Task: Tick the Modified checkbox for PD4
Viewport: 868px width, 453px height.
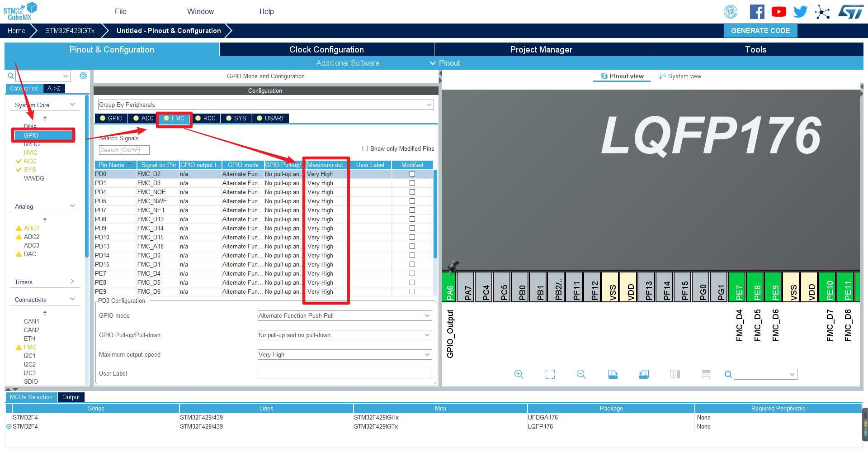Action: tap(412, 192)
